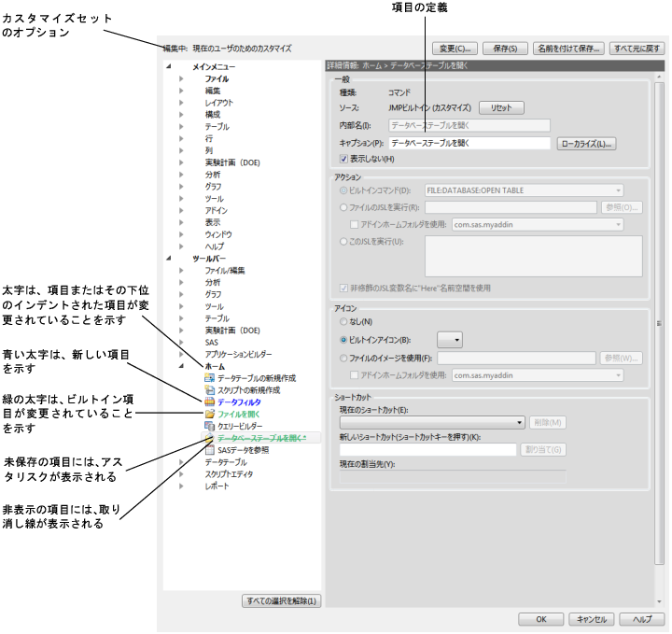The height and width of the screenshot is (634, 672).
Task: Click the スクリプトの新規作成 icon
Action: point(209,390)
